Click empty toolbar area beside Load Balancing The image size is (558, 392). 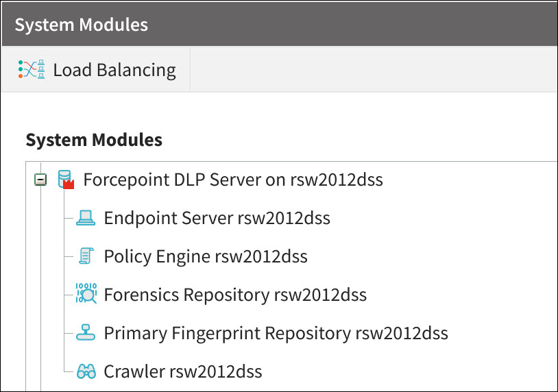(370, 70)
